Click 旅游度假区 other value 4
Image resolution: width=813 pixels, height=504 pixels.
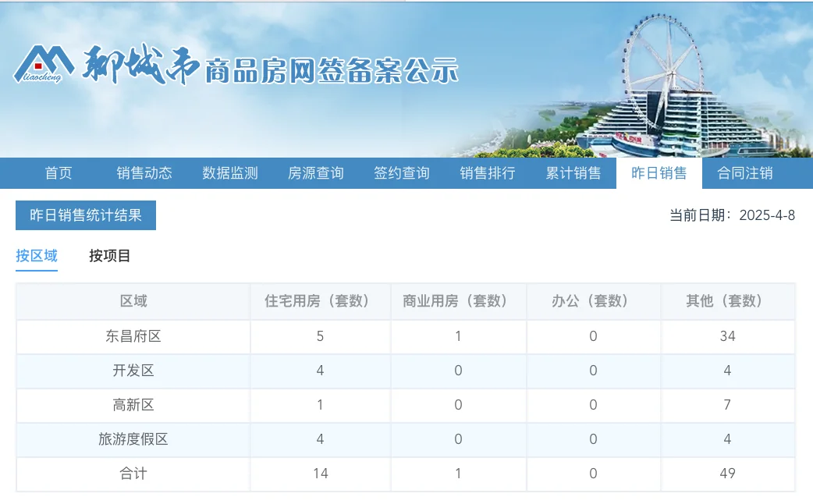pyautogui.click(x=727, y=439)
